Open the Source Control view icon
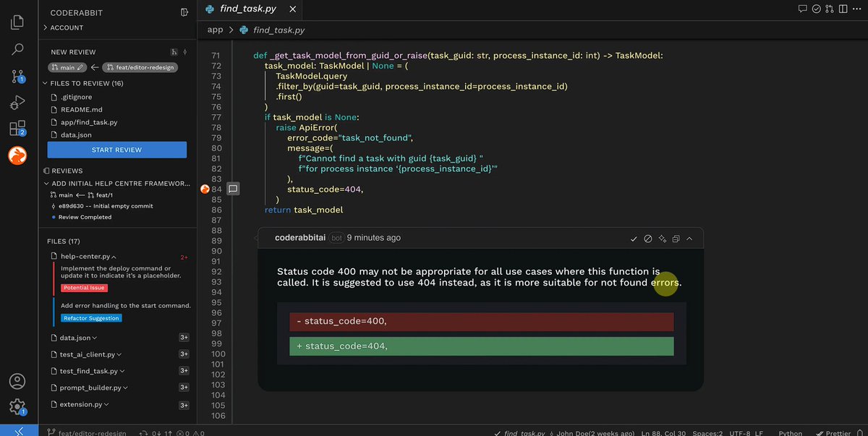This screenshot has height=436, width=868. point(17,76)
